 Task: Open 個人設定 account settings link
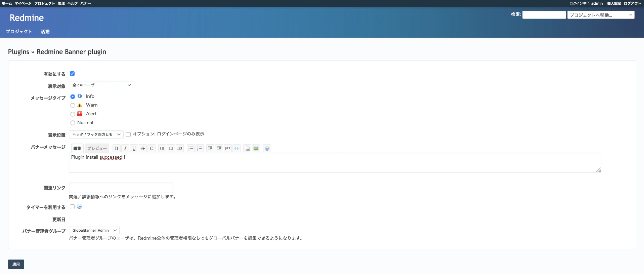(x=614, y=3)
